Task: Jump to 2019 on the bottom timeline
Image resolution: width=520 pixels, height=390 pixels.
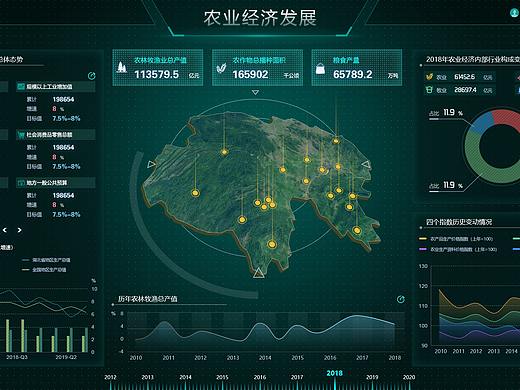Action: click(372, 377)
